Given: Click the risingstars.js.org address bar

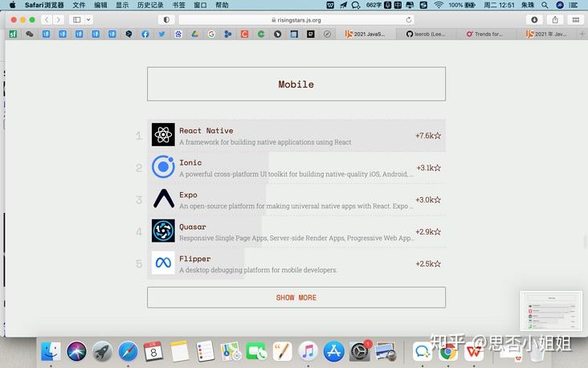Looking at the screenshot, I should click(x=296, y=20).
